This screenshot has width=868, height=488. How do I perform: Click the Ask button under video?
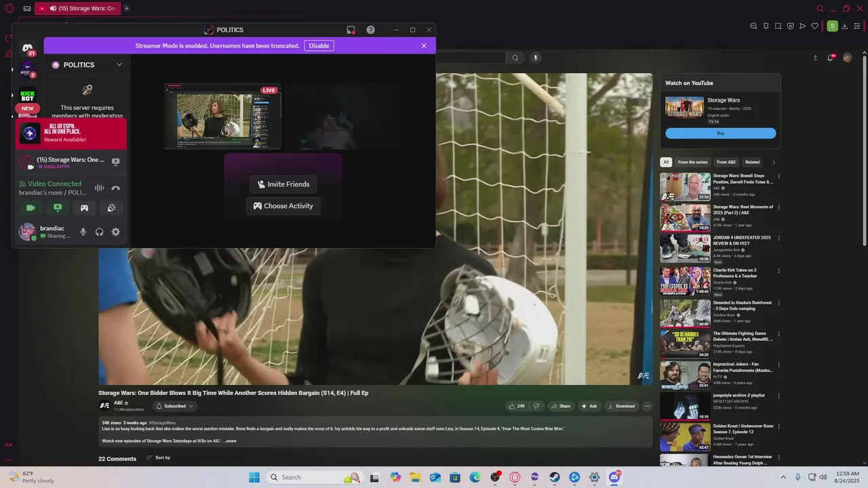[x=589, y=406]
